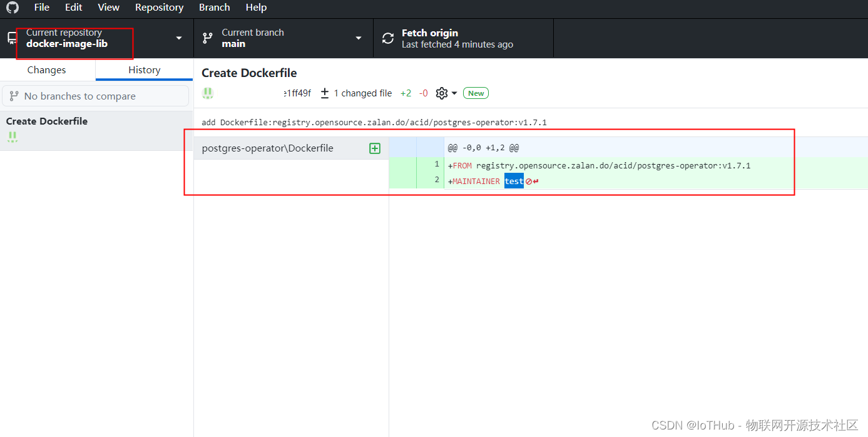Click the branch icon beside Current branch

point(208,38)
